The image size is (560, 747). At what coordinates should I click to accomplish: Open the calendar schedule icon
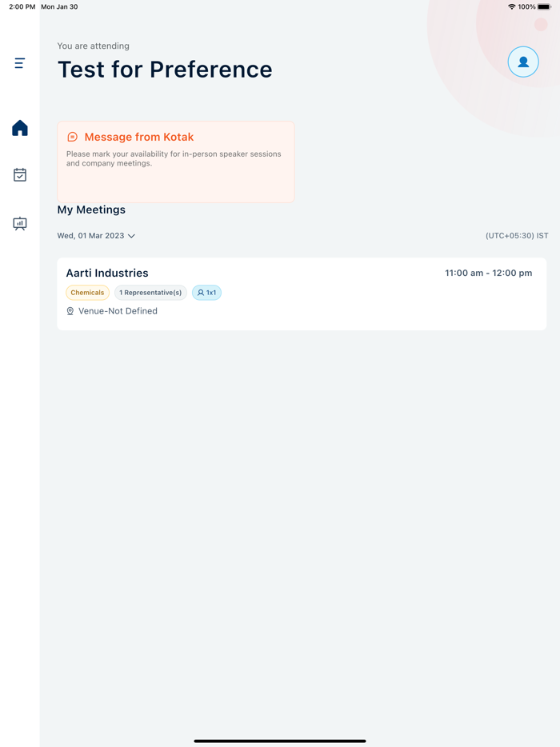point(19,175)
